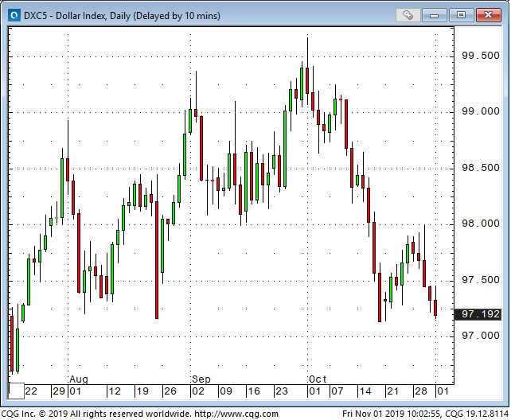Minimize the Dollar Index chart window
This screenshot has height=420, width=511.
tap(434, 15)
